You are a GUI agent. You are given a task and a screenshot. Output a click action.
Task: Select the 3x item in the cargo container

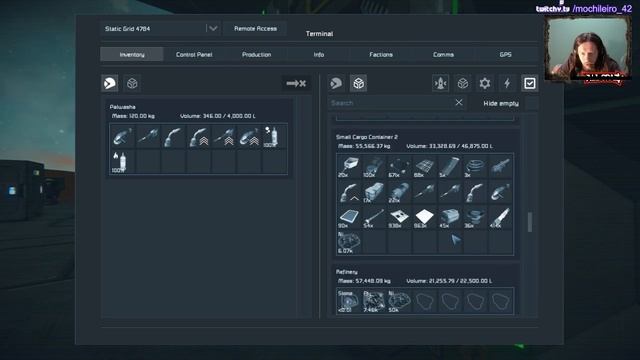(475, 167)
